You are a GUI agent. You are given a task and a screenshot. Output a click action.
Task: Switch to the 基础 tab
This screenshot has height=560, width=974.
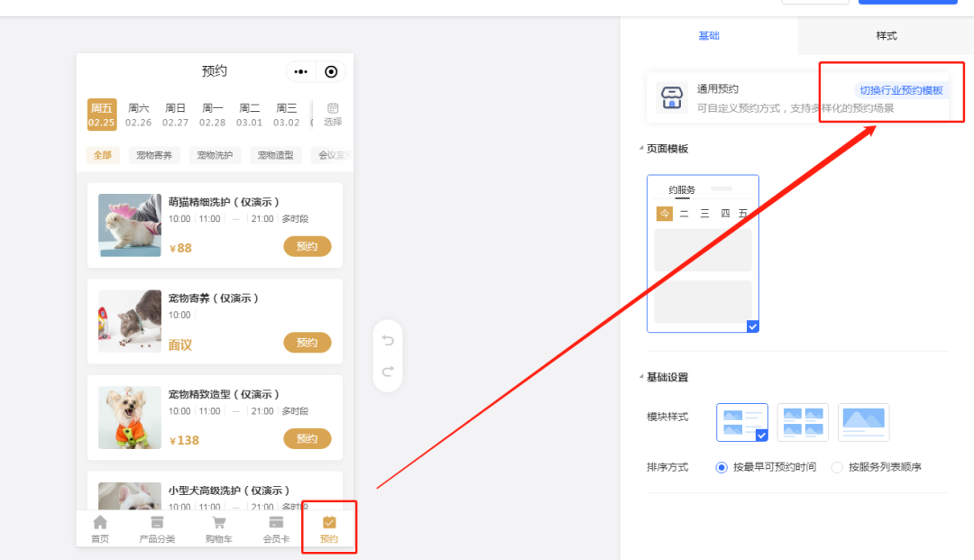click(709, 36)
